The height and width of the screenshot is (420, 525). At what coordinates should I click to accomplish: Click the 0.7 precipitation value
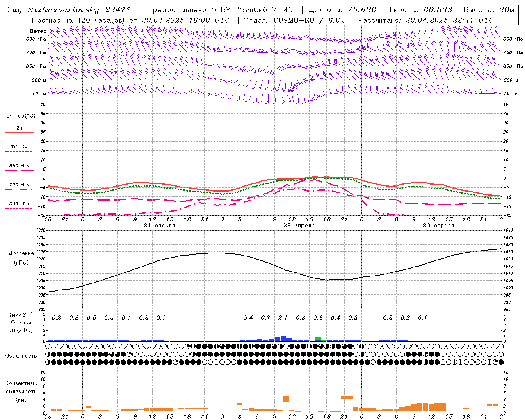pyautogui.click(x=265, y=317)
